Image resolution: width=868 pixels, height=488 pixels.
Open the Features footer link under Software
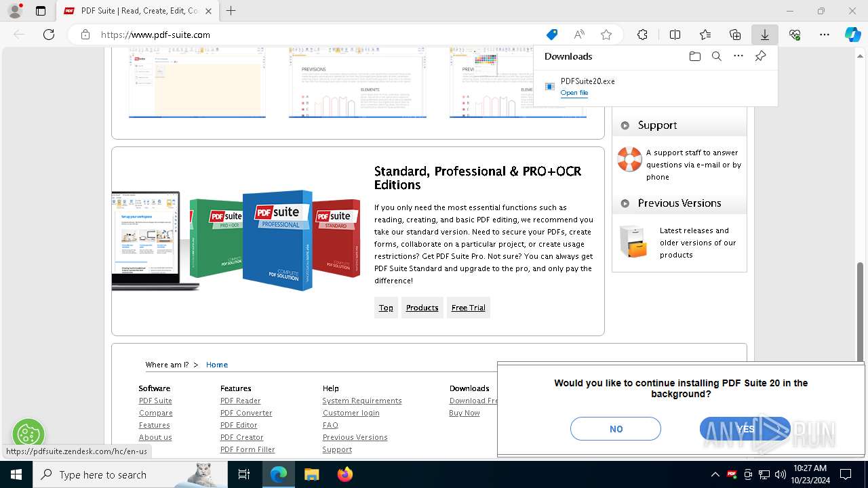click(154, 425)
